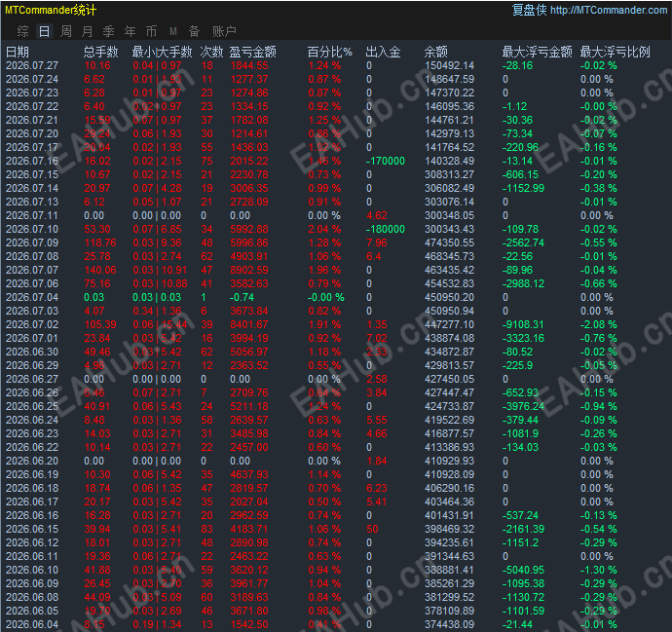Click the -0.74 loss value
The width and height of the screenshot is (672, 632).
pos(242,297)
